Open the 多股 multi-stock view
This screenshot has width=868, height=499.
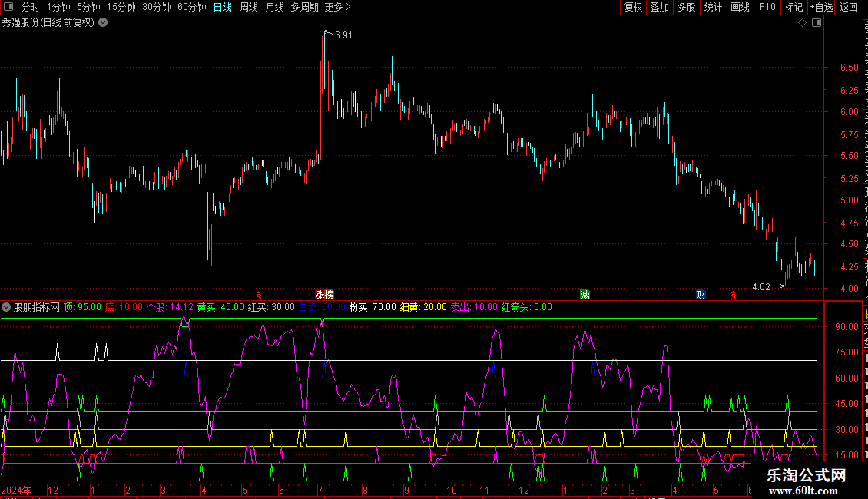coord(686,7)
